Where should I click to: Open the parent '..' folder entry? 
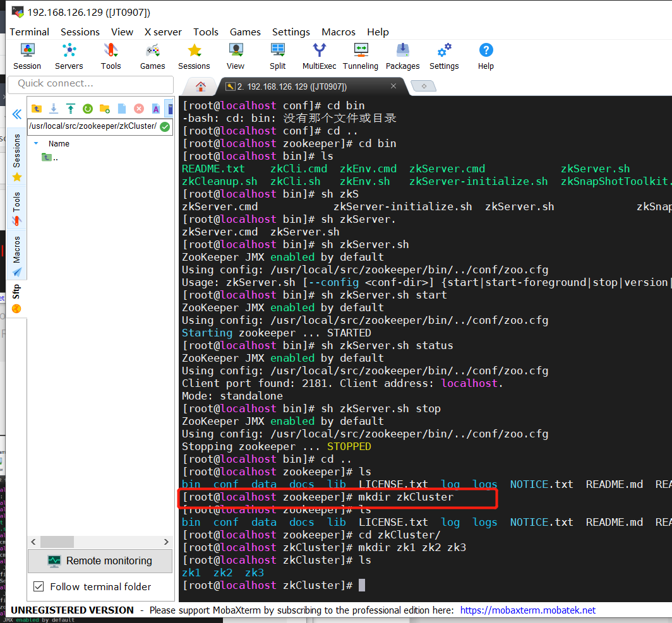pos(50,158)
